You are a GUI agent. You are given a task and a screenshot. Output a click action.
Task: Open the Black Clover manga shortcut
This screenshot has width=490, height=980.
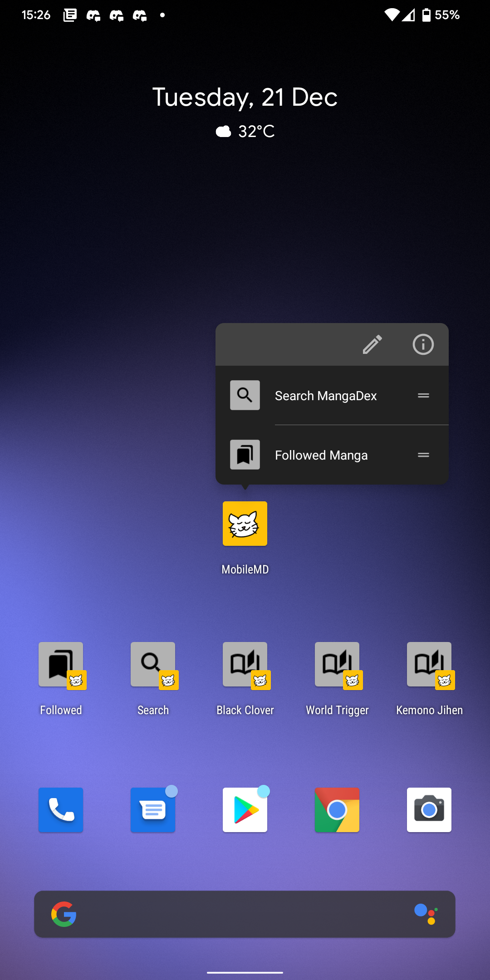pyautogui.click(x=245, y=665)
